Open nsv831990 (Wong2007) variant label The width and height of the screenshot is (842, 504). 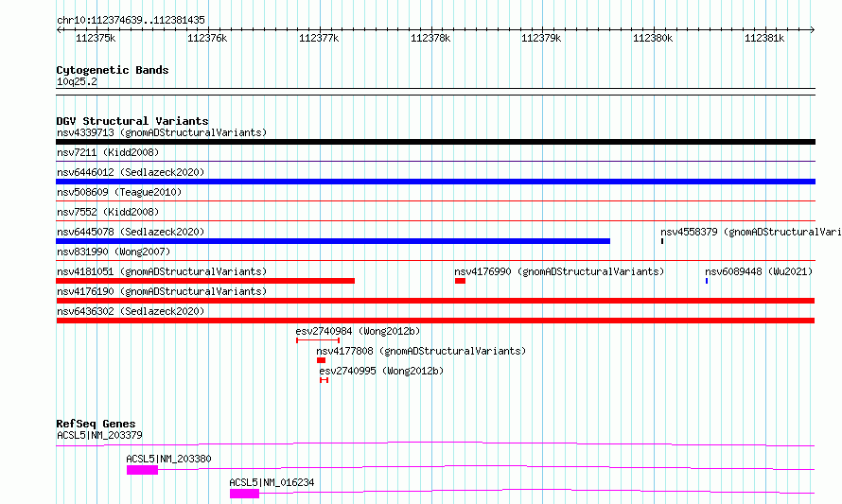114,252
